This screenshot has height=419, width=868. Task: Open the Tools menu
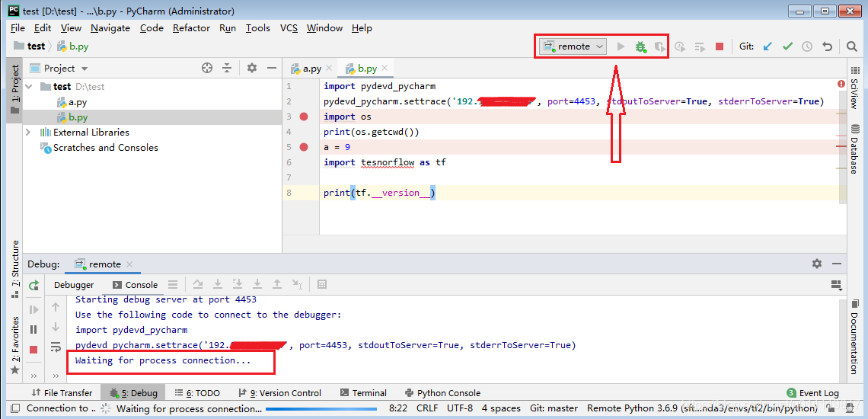pyautogui.click(x=258, y=27)
